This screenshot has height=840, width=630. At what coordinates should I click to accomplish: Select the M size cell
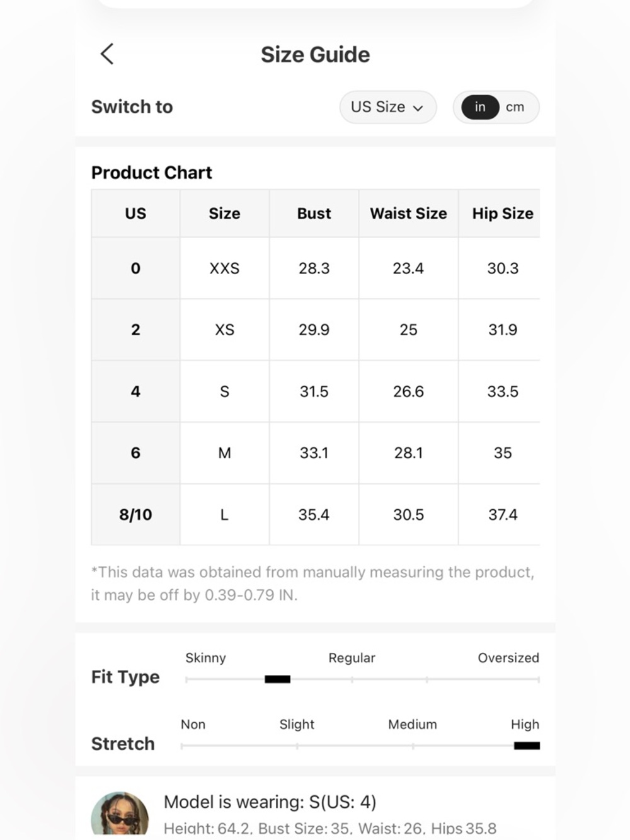[225, 453]
